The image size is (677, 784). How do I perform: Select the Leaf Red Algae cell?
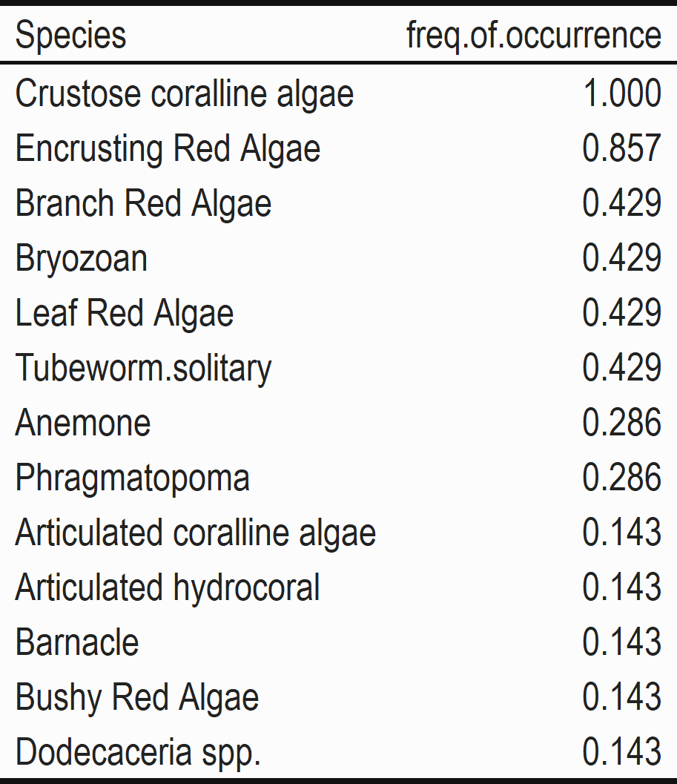point(125,313)
